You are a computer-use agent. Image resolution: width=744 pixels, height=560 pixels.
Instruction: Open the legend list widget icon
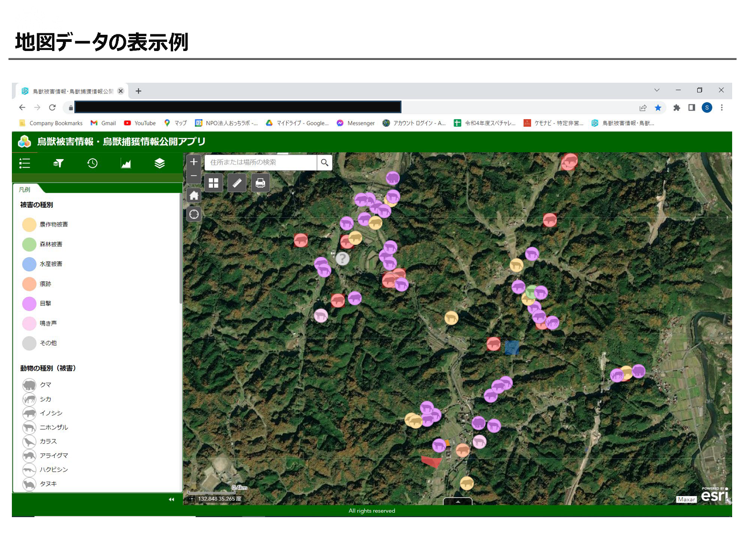pos(25,163)
